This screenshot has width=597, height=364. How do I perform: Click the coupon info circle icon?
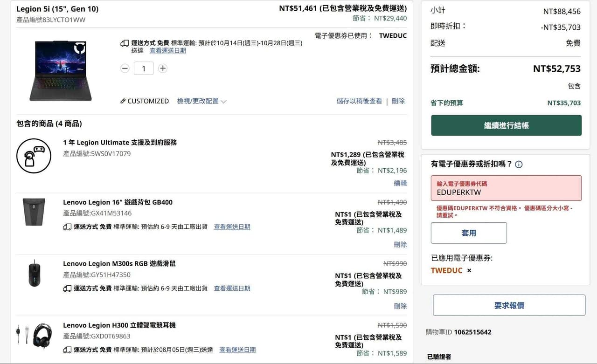point(519,165)
